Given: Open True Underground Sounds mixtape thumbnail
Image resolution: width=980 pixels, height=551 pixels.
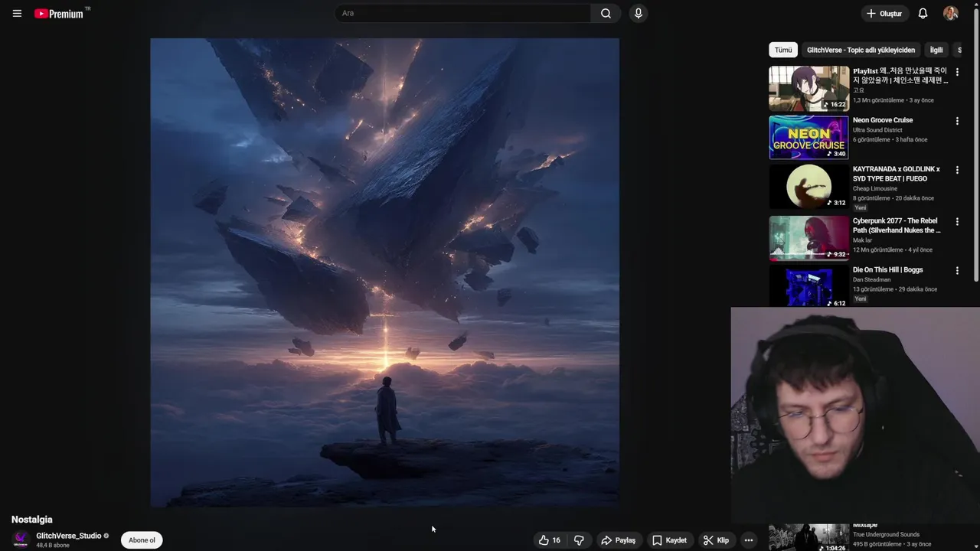Looking at the screenshot, I should 808,537.
